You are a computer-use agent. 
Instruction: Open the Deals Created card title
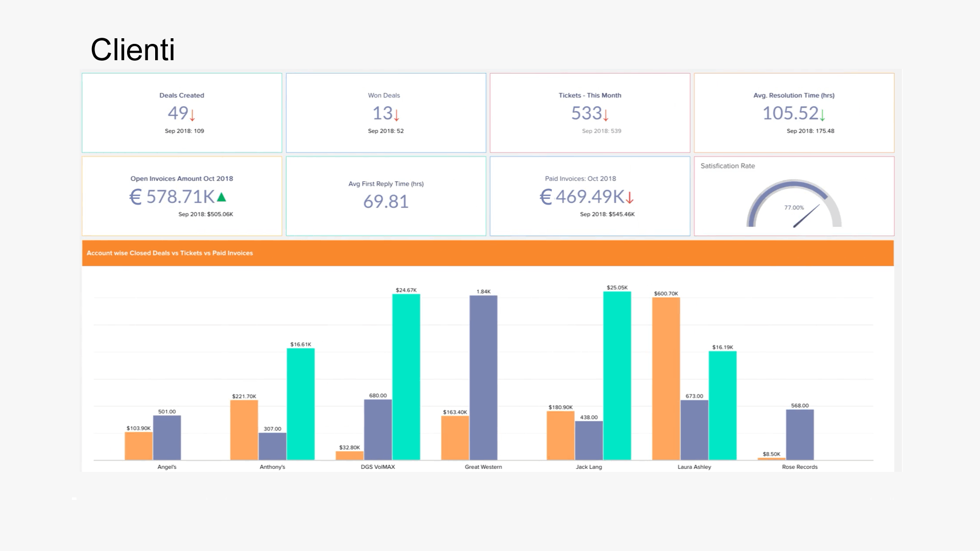tap(182, 95)
